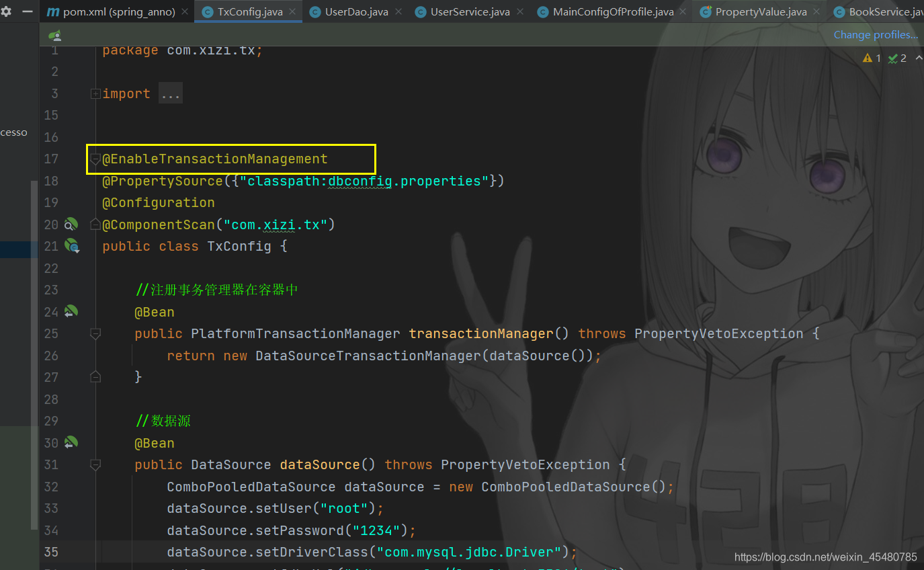Click line number 22 in the gutter
This screenshot has height=570, width=924.
pos(51,268)
